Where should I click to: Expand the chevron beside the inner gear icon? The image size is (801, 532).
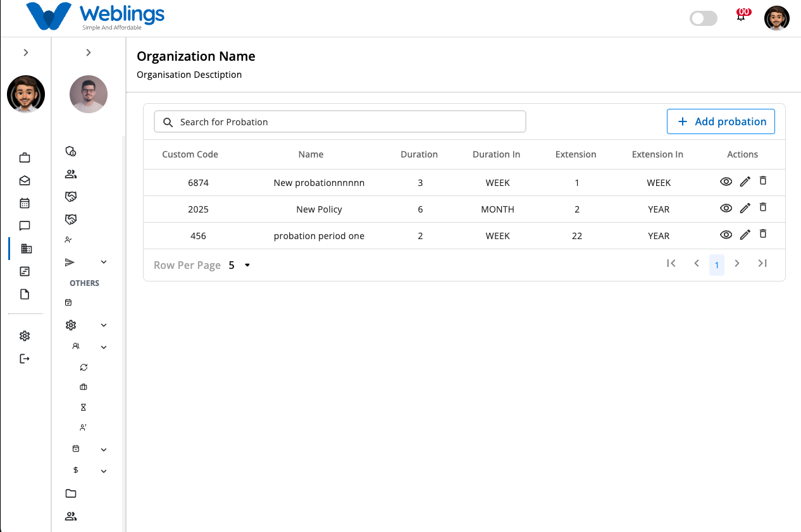pos(104,325)
